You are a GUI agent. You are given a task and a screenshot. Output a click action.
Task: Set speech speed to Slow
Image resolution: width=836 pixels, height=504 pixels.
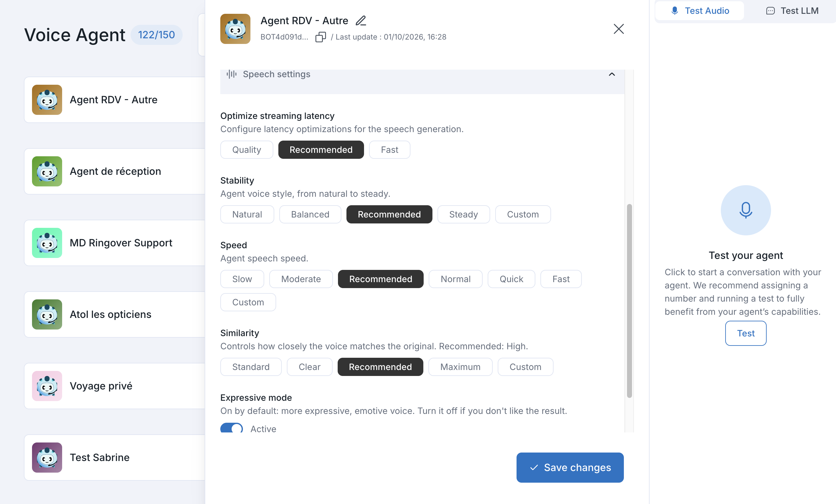tap(242, 279)
